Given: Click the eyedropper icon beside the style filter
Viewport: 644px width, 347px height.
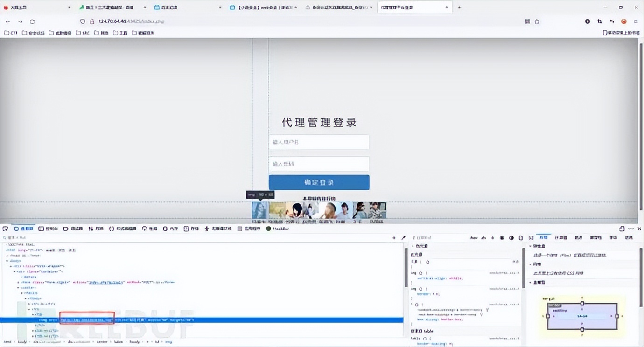Looking at the screenshot, I should [403, 237].
